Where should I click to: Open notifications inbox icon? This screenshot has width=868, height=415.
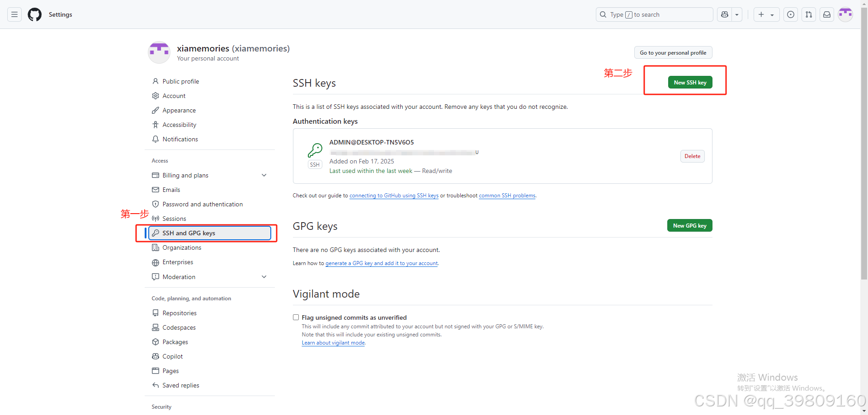827,14
